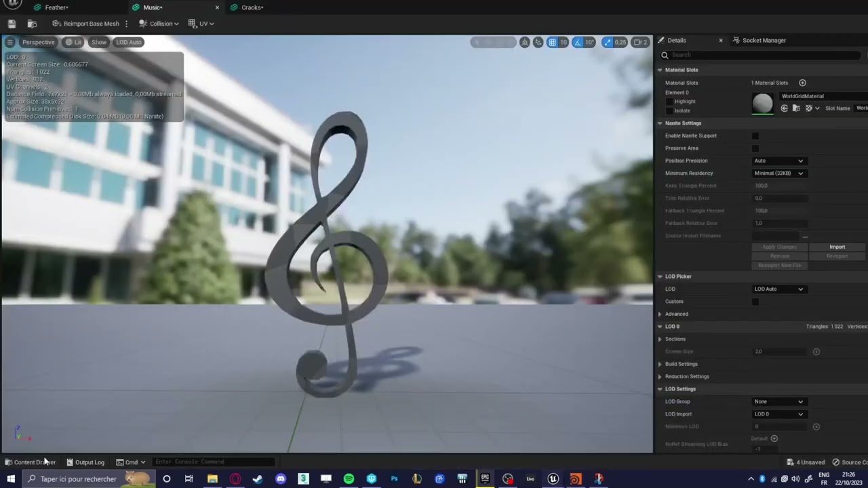This screenshot has width=868, height=488.
Task: Open Position Precision Auto dropdown
Action: tap(778, 161)
